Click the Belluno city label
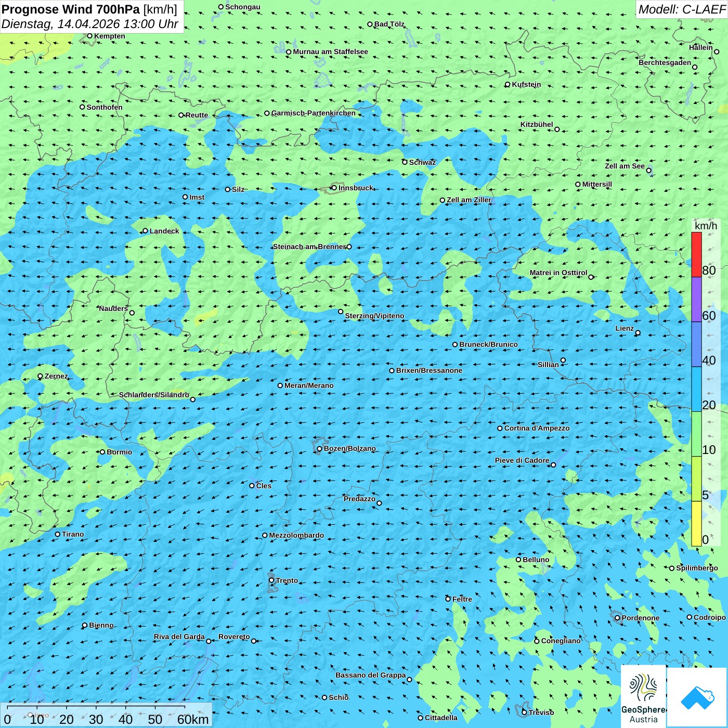The image size is (728, 728). (x=536, y=560)
